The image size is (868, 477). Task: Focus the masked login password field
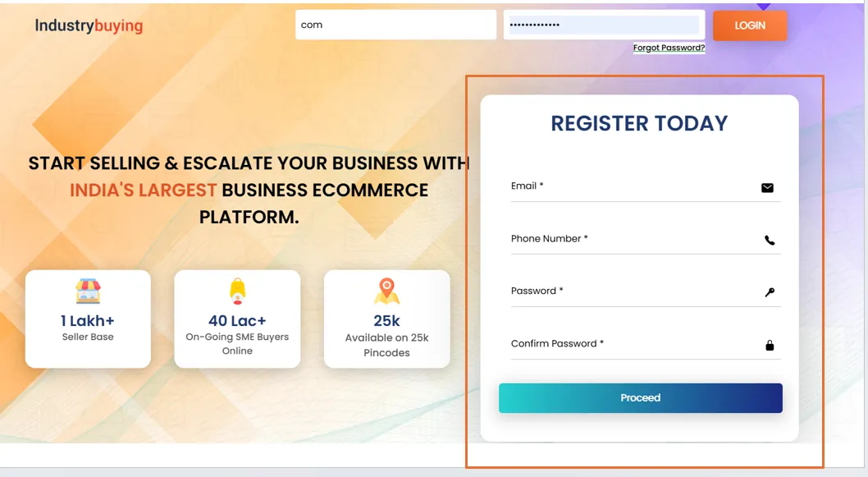click(603, 25)
